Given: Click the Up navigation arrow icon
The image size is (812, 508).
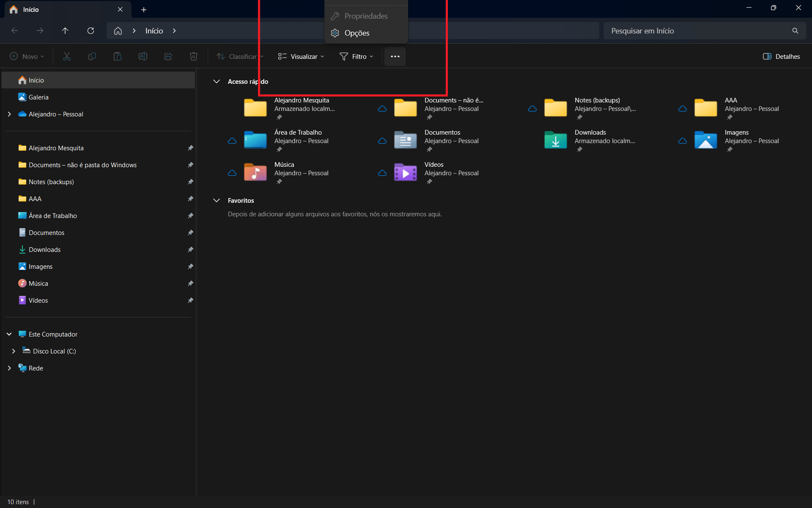Looking at the screenshot, I should [x=65, y=30].
